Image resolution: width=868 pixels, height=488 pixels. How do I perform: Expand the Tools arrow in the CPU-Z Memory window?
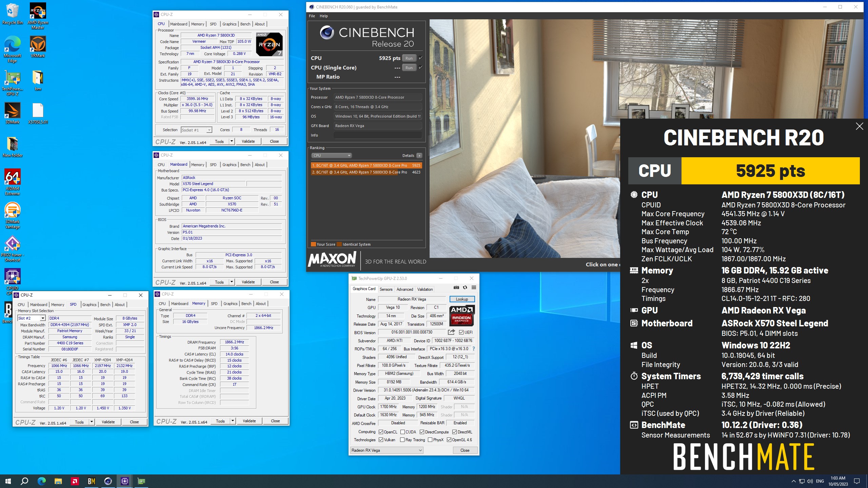(233, 421)
